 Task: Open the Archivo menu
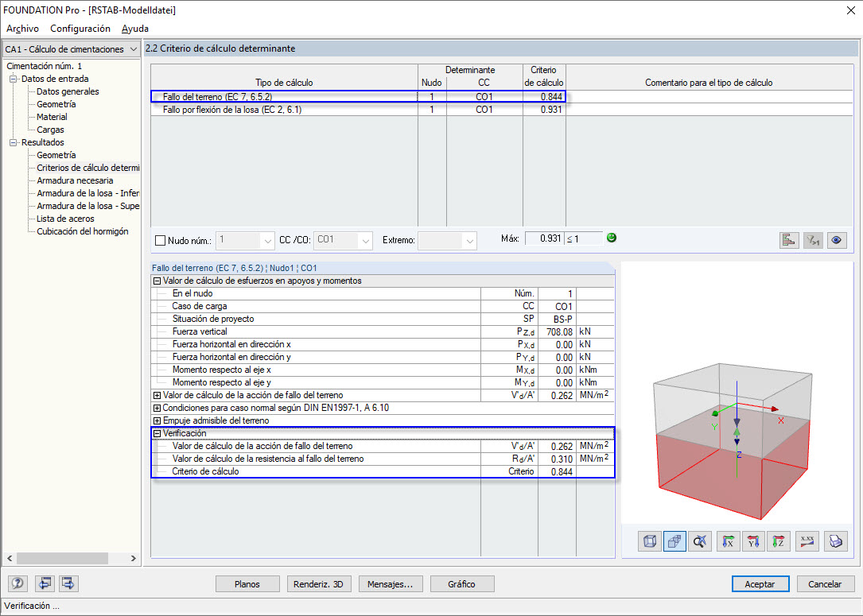click(x=22, y=29)
